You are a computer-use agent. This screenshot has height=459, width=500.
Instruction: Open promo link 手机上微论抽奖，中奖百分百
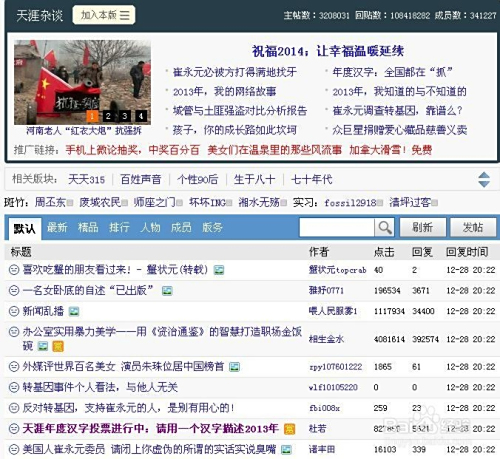(132, 150)
